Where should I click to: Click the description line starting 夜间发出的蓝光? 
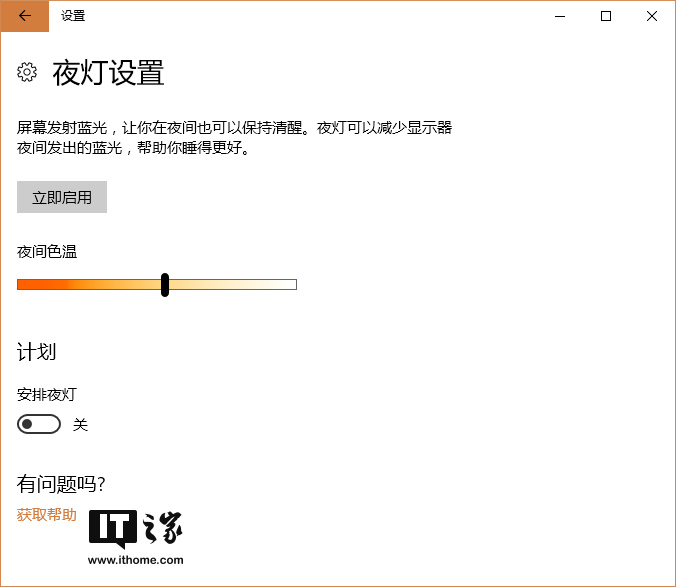point(133,148)
